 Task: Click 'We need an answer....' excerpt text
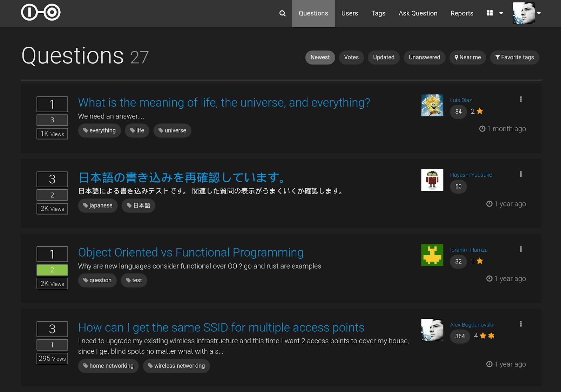(x=111, y=116)
